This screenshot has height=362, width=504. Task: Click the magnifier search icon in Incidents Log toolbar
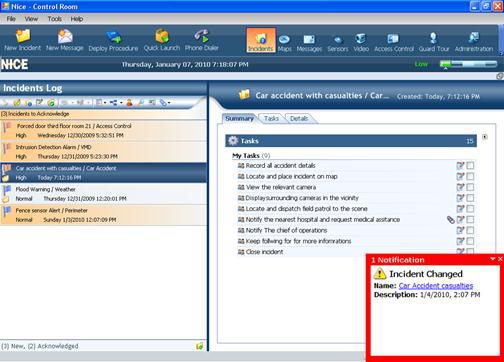(140, 103)
